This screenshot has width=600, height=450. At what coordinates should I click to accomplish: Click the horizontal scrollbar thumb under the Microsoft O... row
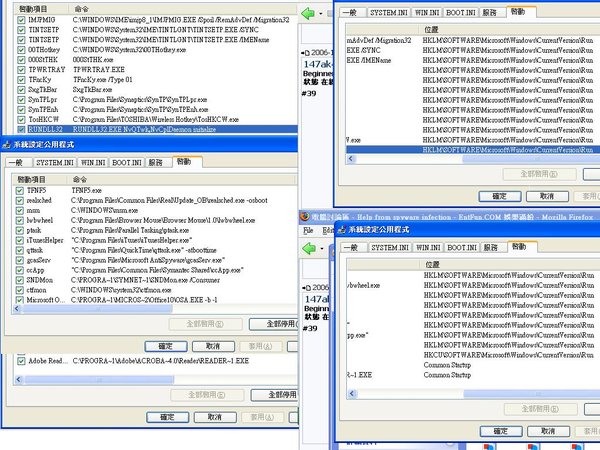(98, 308)
